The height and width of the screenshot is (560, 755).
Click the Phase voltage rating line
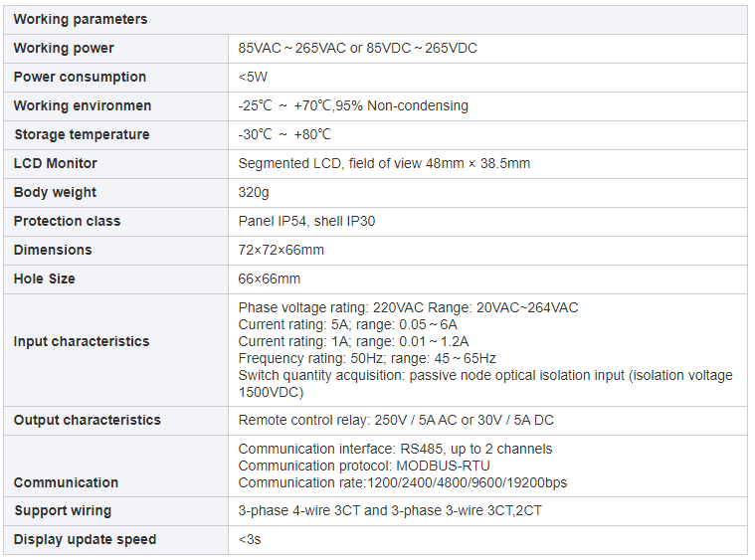coord(408,308)
